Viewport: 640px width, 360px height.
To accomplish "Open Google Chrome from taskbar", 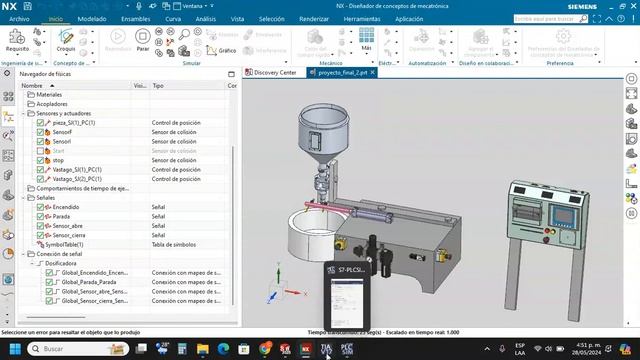I will (264, 349).
